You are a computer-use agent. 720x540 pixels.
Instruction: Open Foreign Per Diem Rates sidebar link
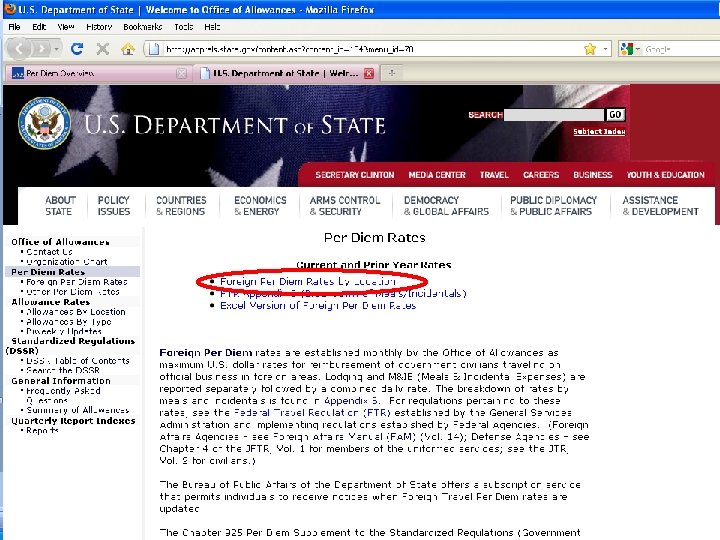(77, 282)
